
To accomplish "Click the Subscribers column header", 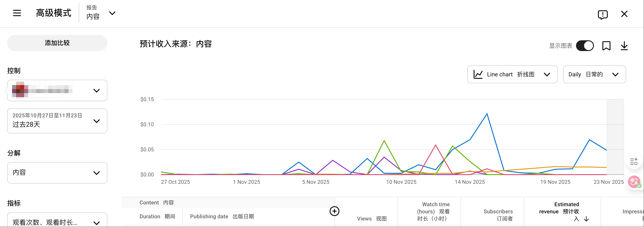I will tap(498, 215).
